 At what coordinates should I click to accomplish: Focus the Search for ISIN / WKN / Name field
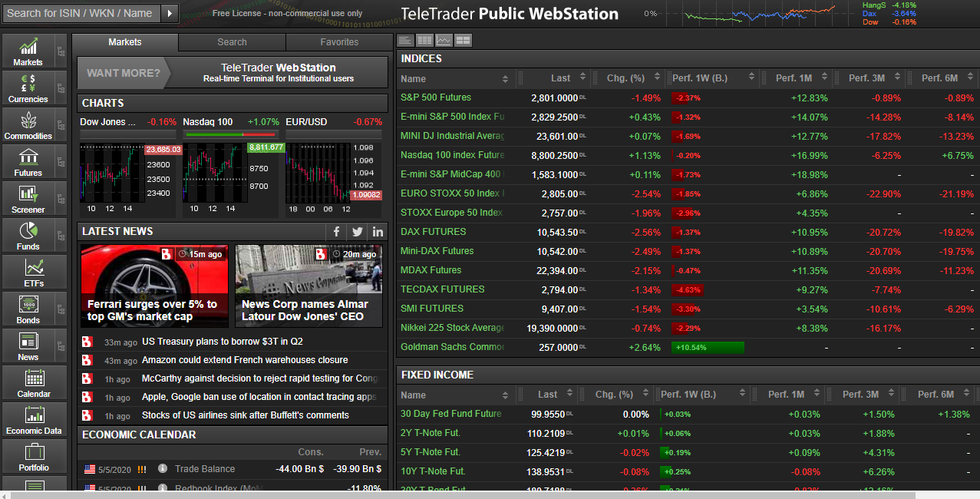click(x=82, y=13)
